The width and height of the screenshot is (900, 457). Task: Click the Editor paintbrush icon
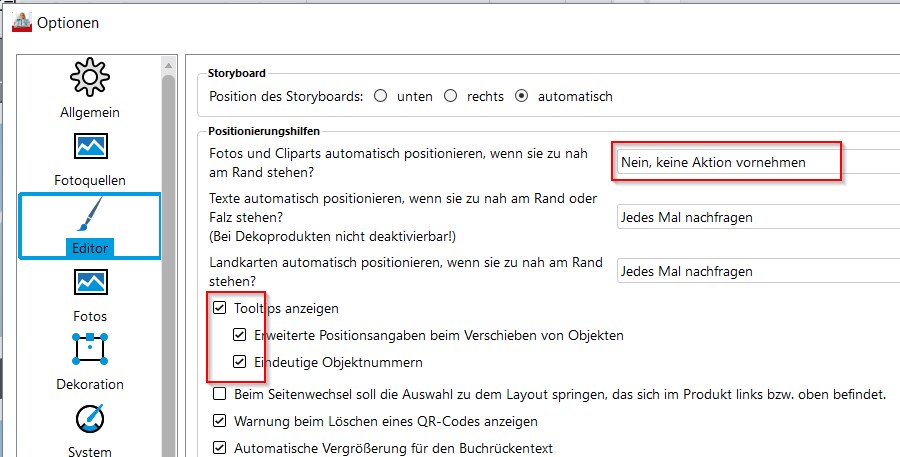point(90,215)
